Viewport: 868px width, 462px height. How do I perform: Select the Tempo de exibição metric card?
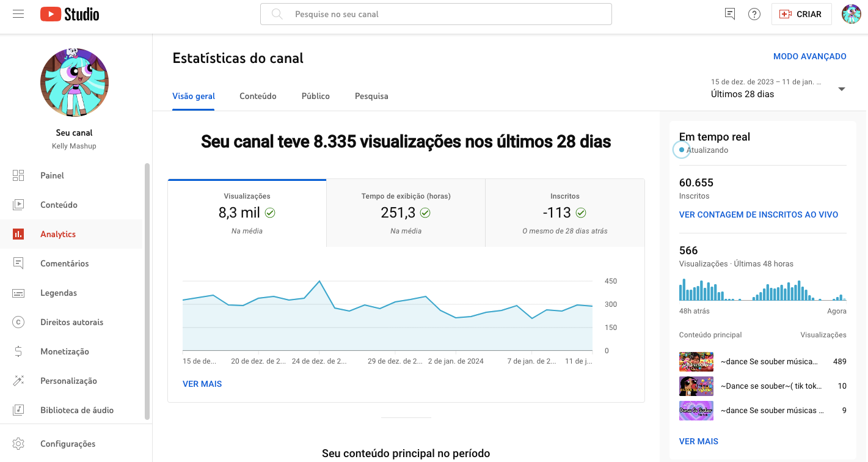pyautogui.click(x=406, y=213)
